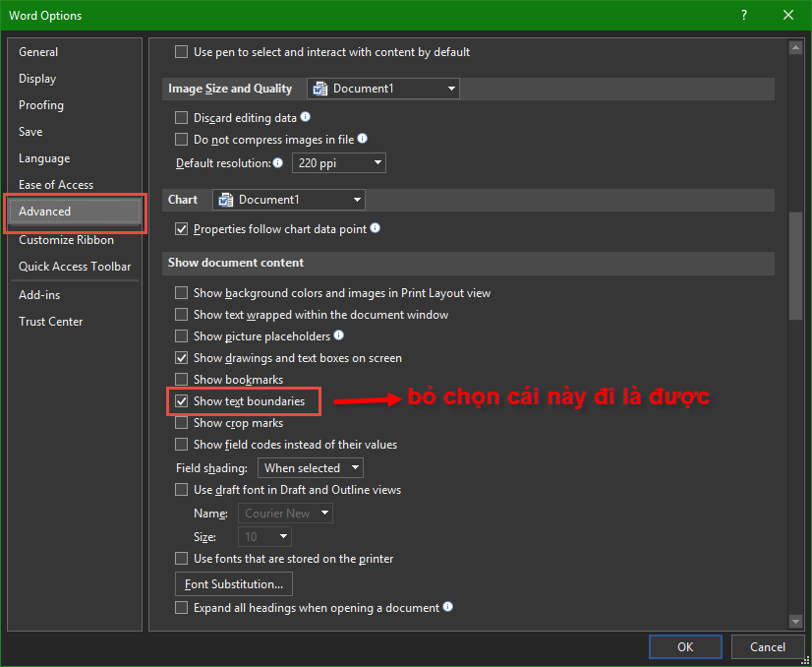This screenshot has width=812, height=667.
Task: Open the Trust Center category
Action: coord(51,322)
